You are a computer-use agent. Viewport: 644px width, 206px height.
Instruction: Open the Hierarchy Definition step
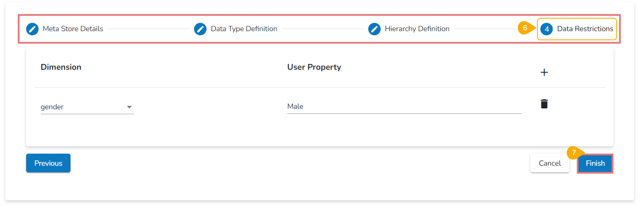coord(417,29)
